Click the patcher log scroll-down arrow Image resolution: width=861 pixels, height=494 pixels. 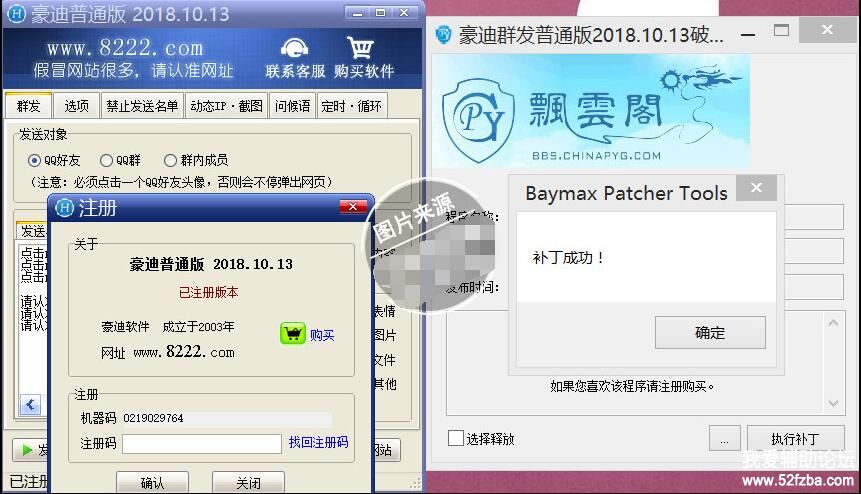833,403
